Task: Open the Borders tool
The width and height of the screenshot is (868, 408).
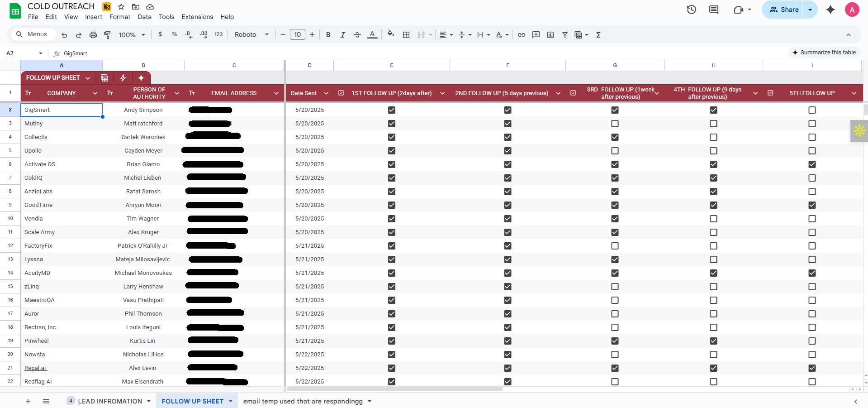Action: [x=406, y=35]
